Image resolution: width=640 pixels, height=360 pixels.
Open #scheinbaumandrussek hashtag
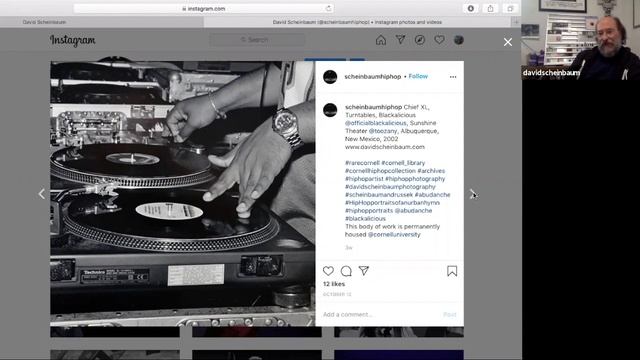pyautogui.click(x=379, y=195)
